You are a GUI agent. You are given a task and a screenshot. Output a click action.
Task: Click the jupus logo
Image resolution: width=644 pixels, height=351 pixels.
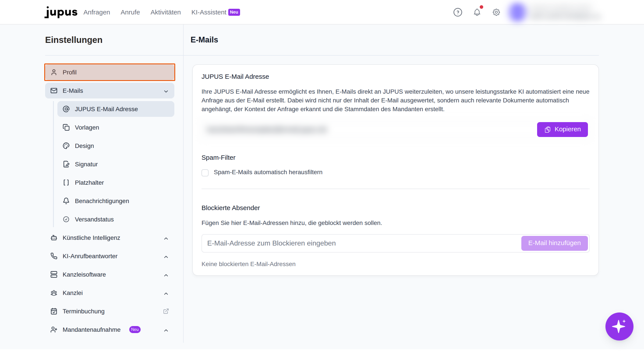[61, 12]
